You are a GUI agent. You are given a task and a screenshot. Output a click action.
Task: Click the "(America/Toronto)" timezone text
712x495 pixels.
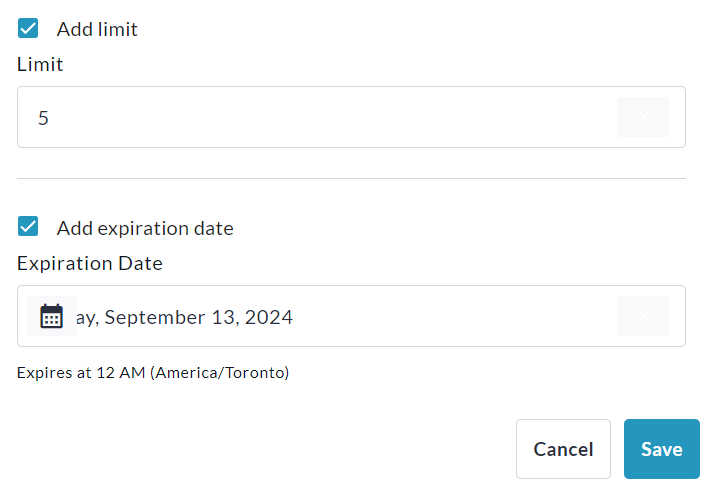coord(220,373)
